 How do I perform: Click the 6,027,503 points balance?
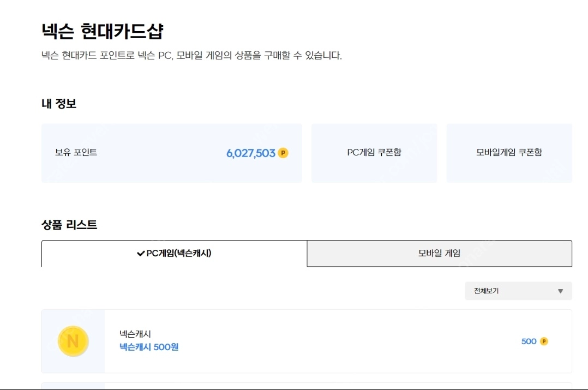tap(250, 153)
